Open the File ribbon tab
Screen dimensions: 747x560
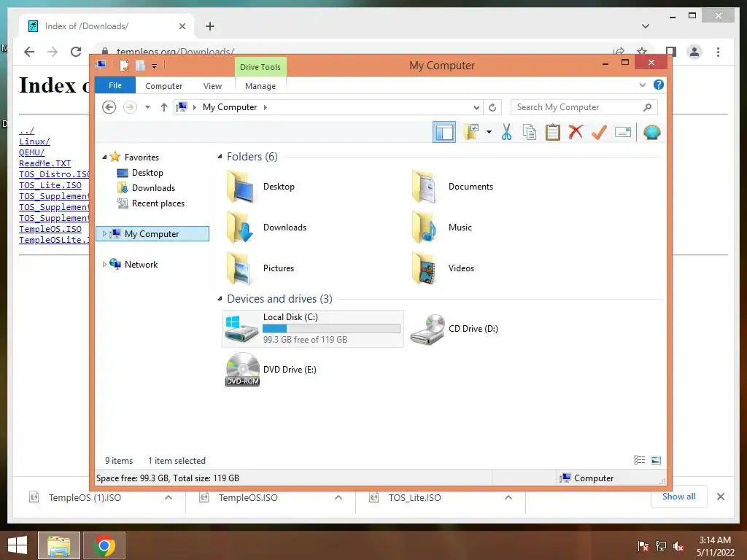tap(115, 85)
